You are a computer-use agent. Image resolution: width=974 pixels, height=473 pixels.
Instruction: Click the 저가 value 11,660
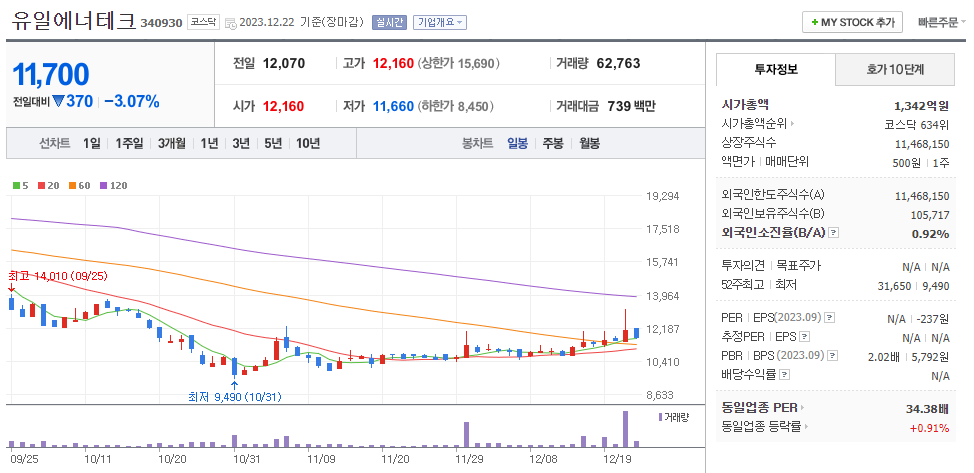click(x=393, y=106)
